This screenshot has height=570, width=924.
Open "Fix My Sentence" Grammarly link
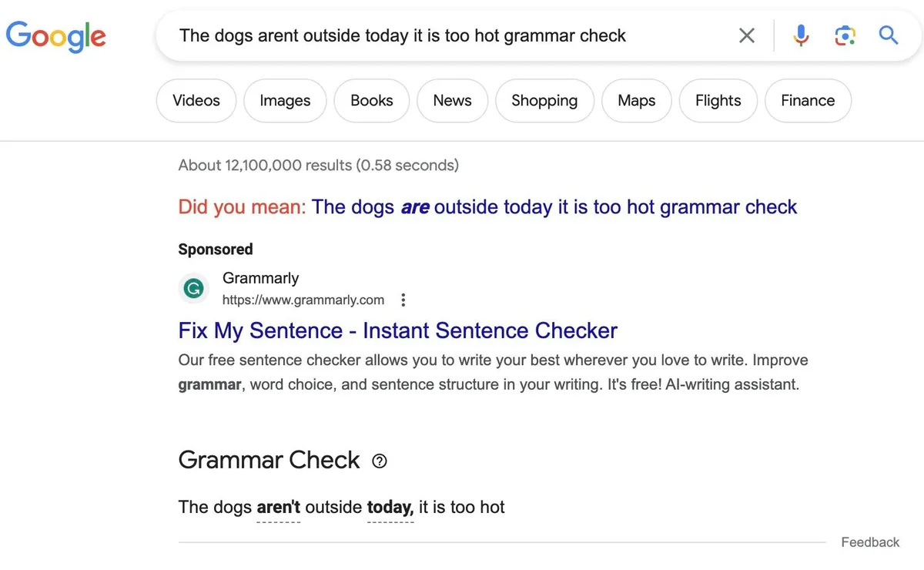397,330
